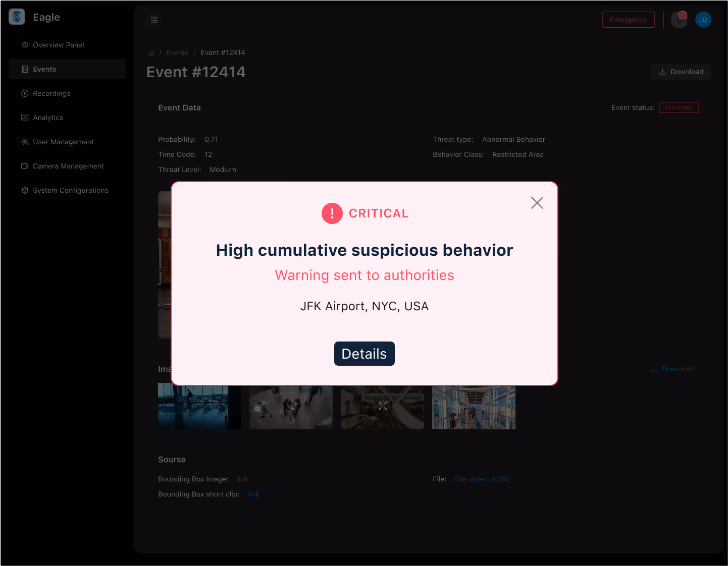Image resolution: width=728 pixels, height=566 pixels.
Task: Click the Emergency button
Action: tap(628, 20)
